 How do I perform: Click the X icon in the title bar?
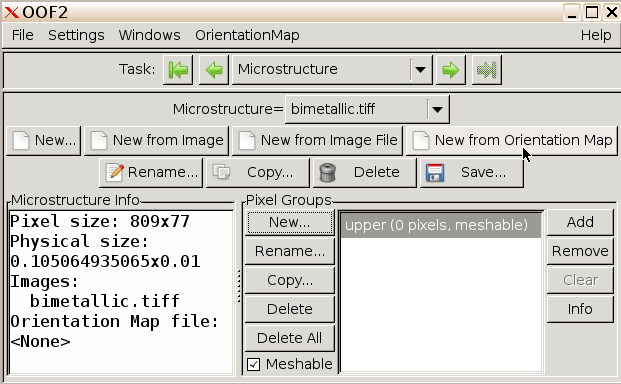coord(11,13)
